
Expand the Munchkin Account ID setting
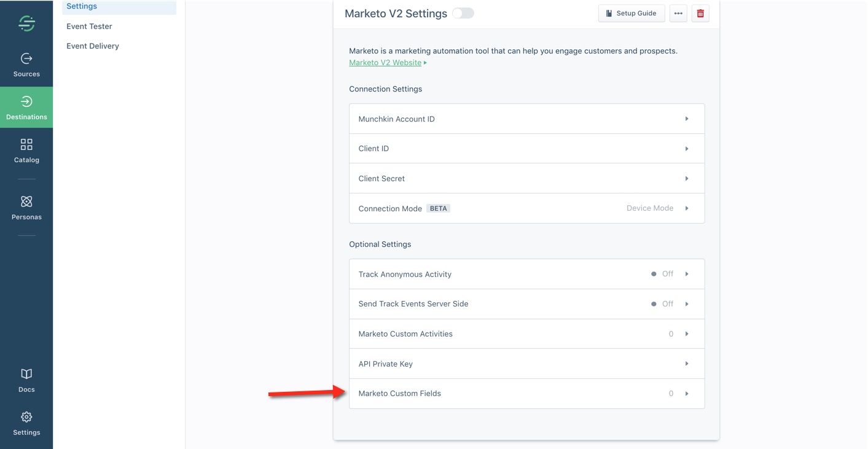tap(526, 119)
